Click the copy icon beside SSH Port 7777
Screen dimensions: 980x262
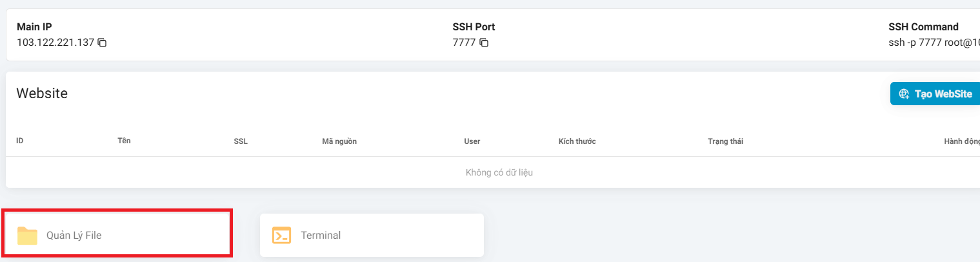[484, 43]
